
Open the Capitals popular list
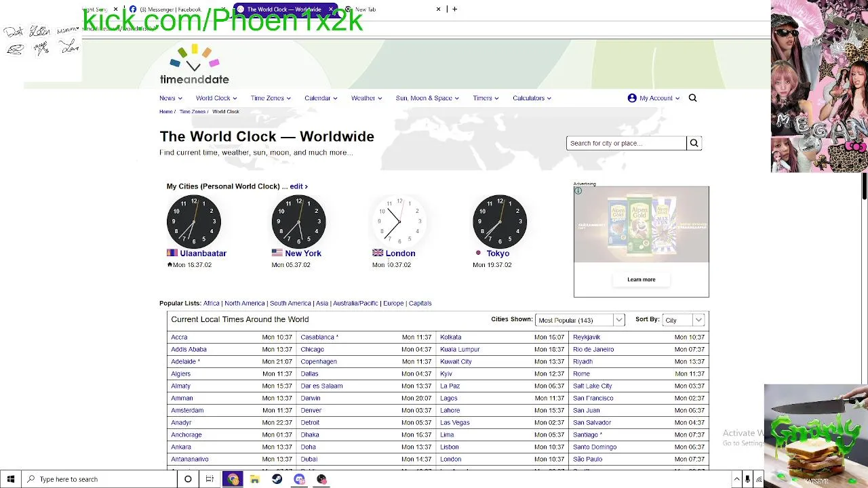(420, 303)
